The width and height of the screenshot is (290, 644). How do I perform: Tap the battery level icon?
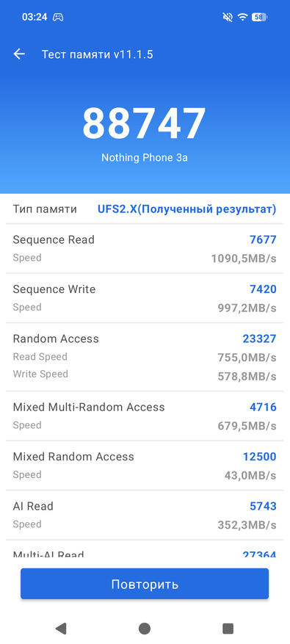click(x=259, y=17)
